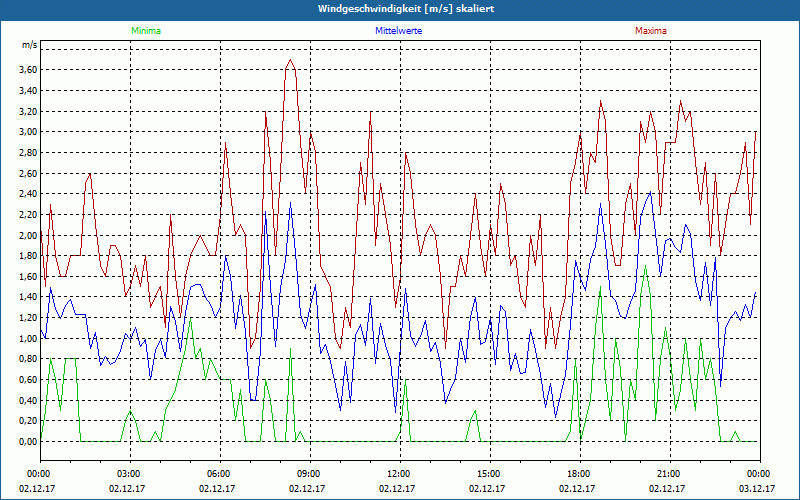800x500 pixels.
Task: Click the 1,20 y-axis value
Action: (x=28, y=317)
